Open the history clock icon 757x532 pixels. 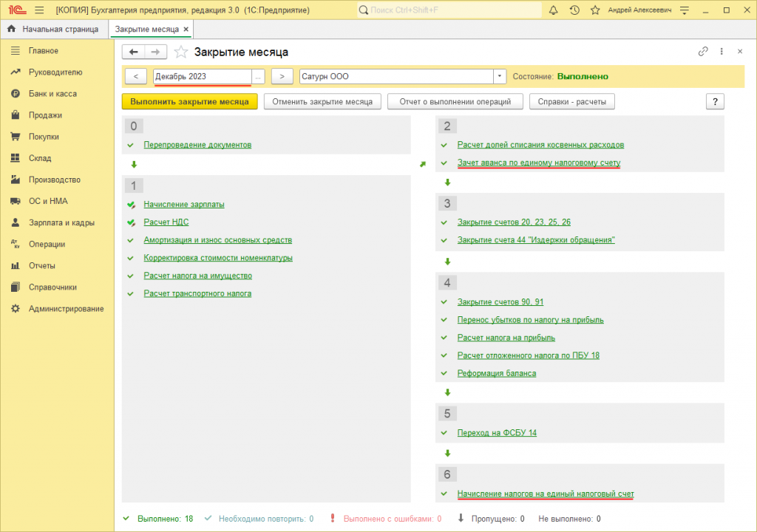(574, 10)
